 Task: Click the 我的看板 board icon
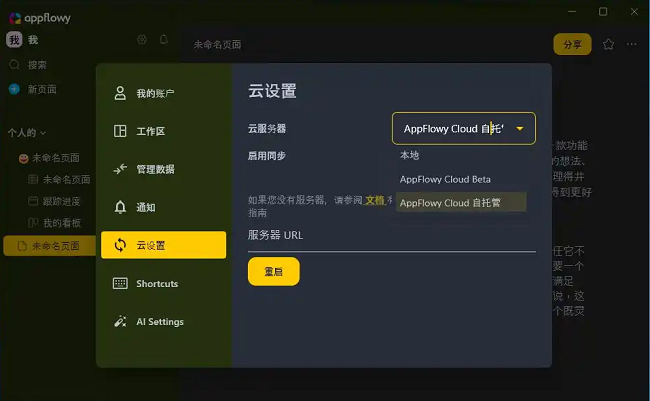(x=33, y=223)
